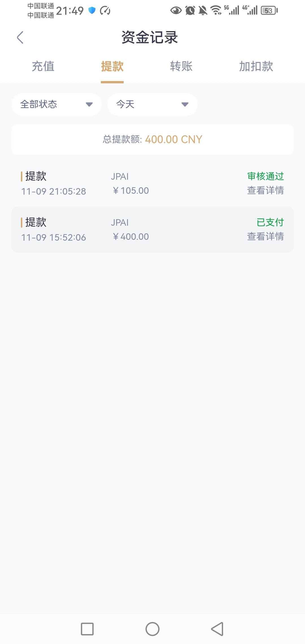Click the arrow beside 全部状态

click(89, 105)
